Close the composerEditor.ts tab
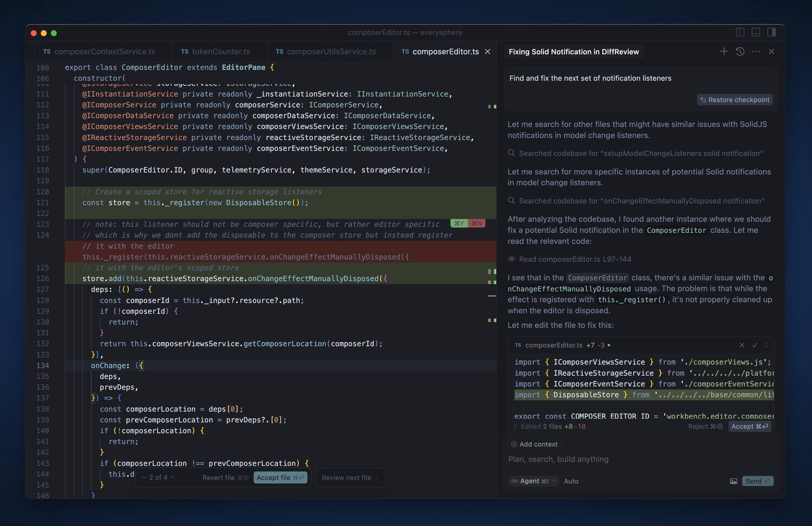The width and height of the screenshot is (812, 526). pyautogui.click(x=488, y=52)
